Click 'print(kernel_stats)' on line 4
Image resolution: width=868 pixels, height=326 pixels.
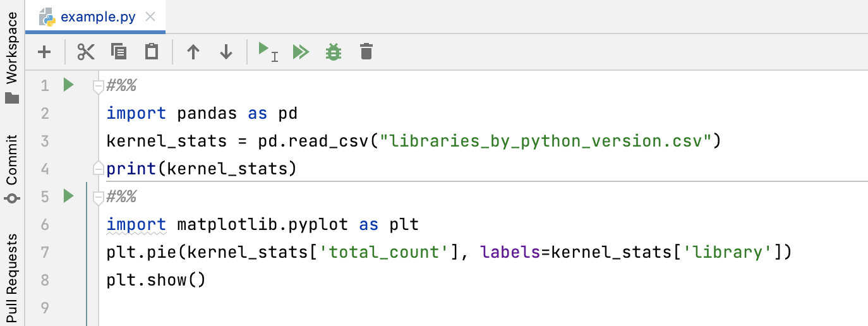click(202, 169)
